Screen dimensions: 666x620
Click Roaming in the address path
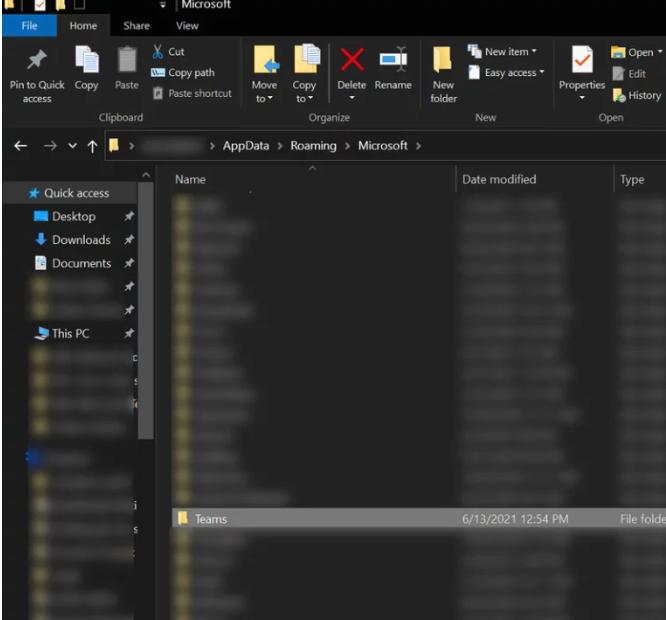tap(313, 146)
